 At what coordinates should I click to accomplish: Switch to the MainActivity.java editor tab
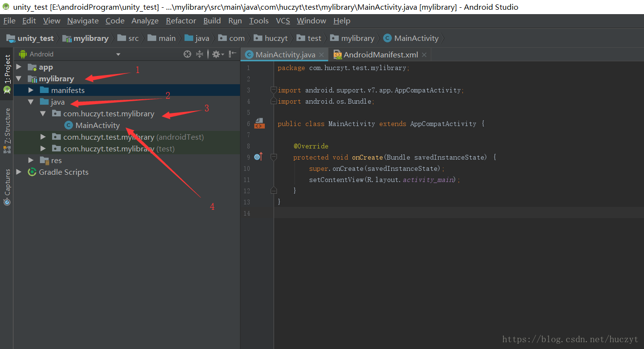tap(285, 55)
